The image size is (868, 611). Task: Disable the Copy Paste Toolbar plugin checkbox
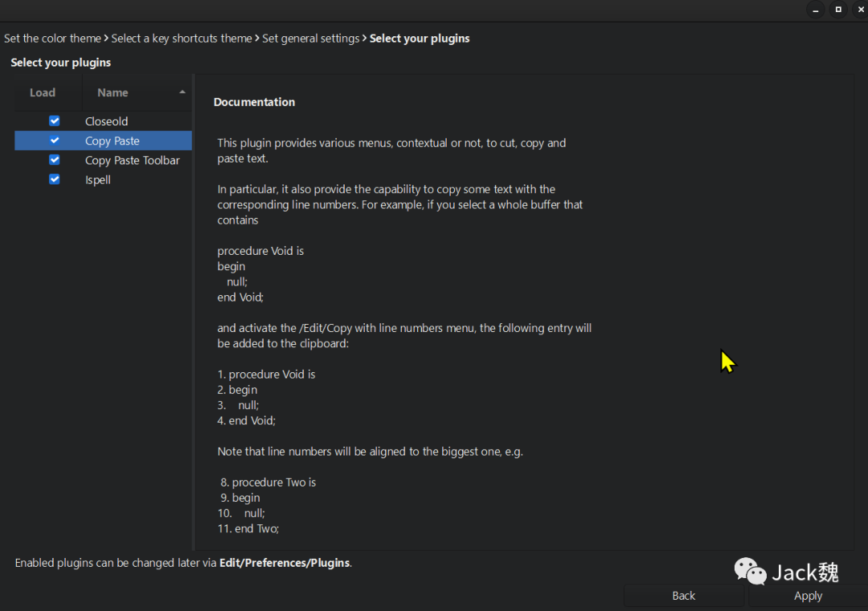click(55, 160)
